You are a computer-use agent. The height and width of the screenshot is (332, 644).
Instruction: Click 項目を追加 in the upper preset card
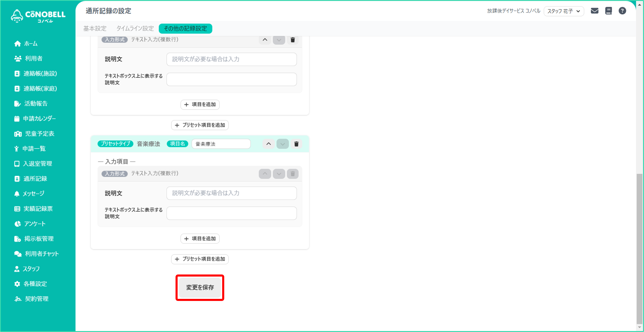[x=200, y=104]
